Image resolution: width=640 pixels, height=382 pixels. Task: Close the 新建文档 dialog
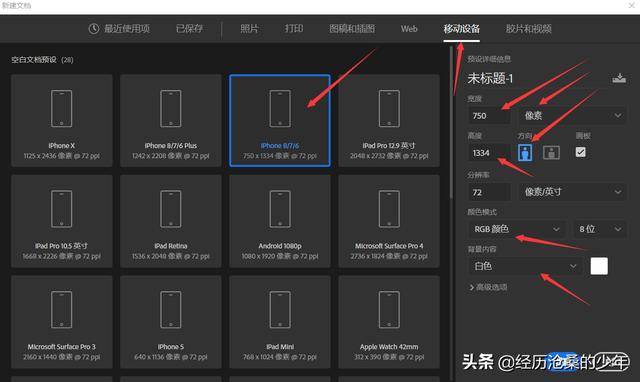[631, 5]
